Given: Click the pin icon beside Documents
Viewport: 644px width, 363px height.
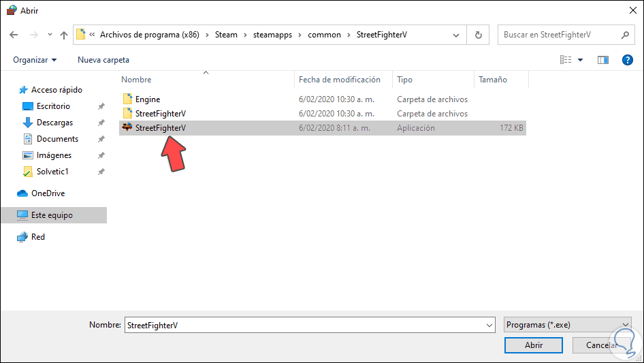Looking at the screenshot, I should 101,140.
